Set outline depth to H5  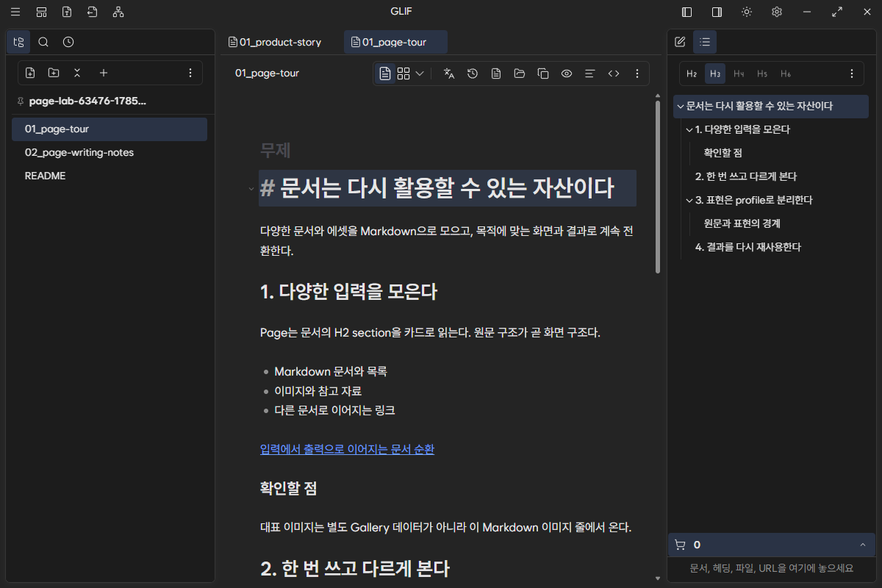(762, 73)
